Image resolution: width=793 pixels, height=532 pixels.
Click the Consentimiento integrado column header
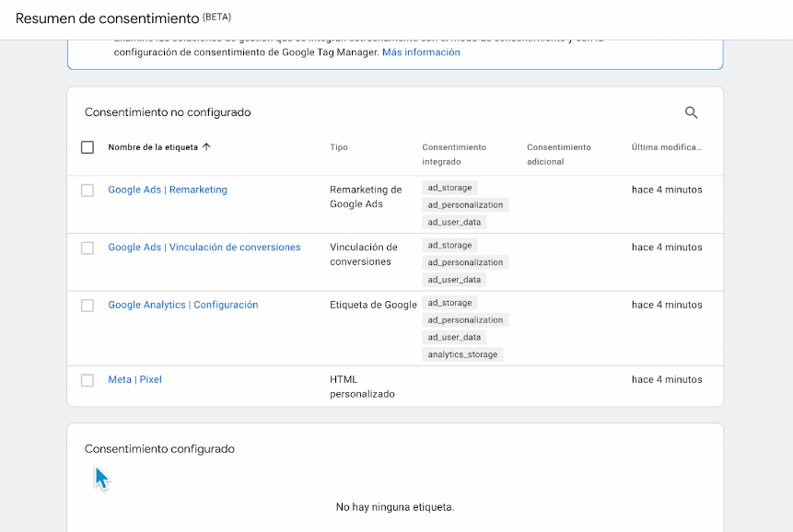[x=454, y=154]
